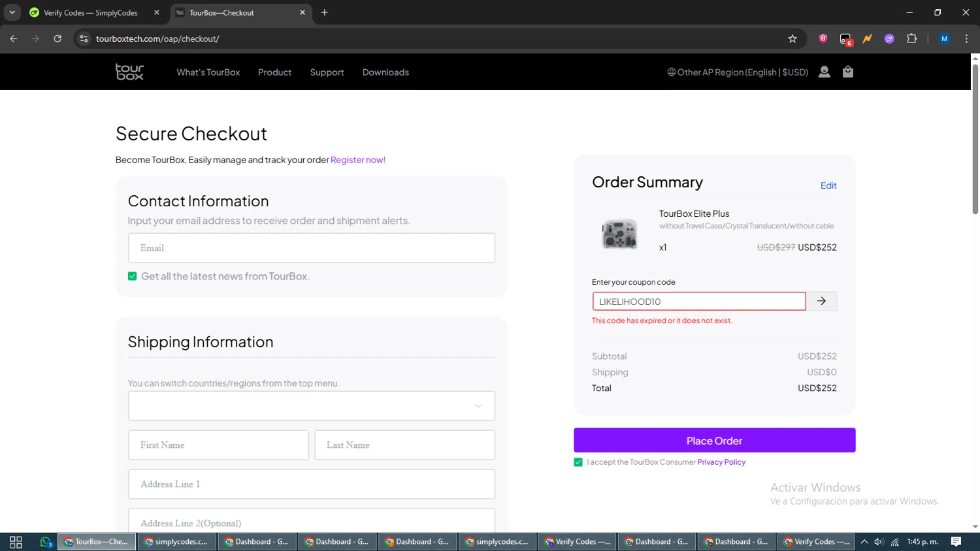Open WhatsApp from the taskbar

[46, 542]
